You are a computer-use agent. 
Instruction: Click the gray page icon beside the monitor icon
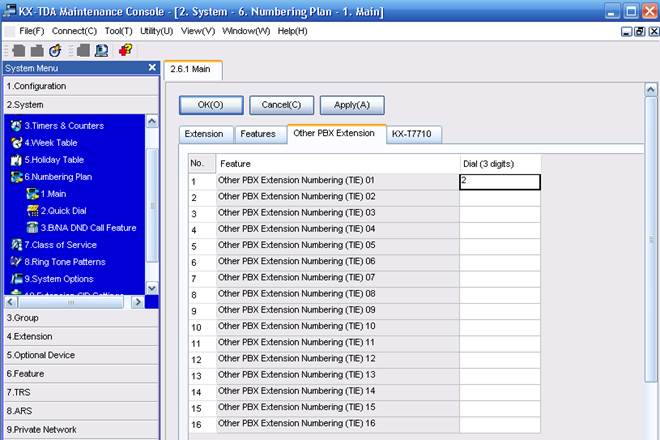[83, 51]
